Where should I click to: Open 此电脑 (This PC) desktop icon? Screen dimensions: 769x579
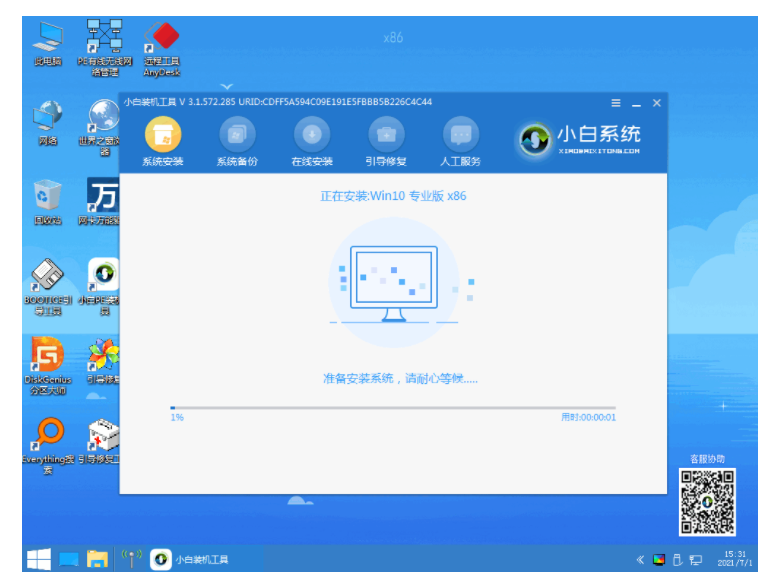point(47,41)
